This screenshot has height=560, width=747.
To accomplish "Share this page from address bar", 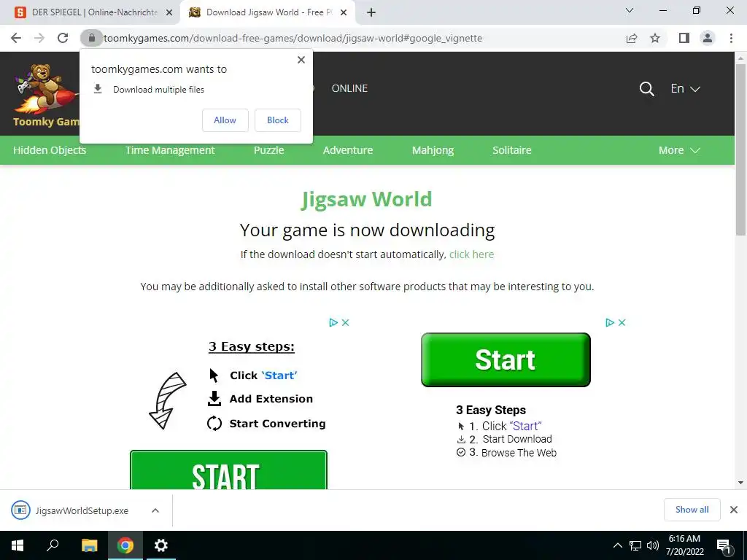I will pos(632,38).
